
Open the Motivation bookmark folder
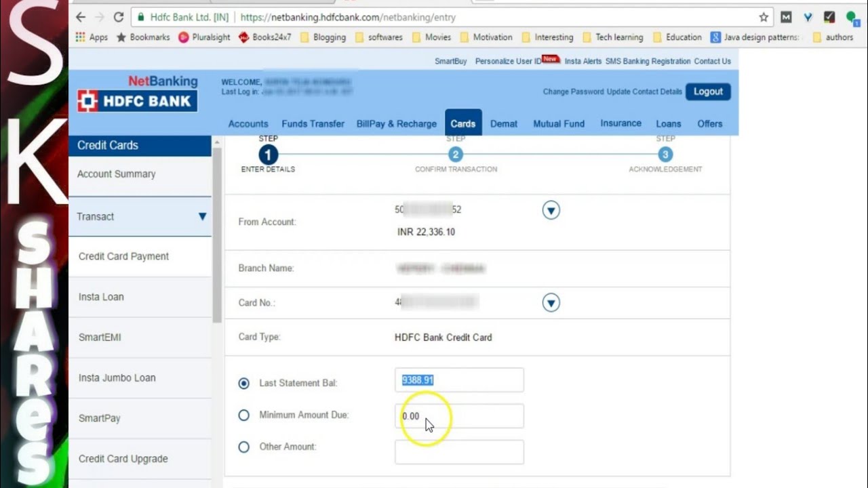click(486, 37)
